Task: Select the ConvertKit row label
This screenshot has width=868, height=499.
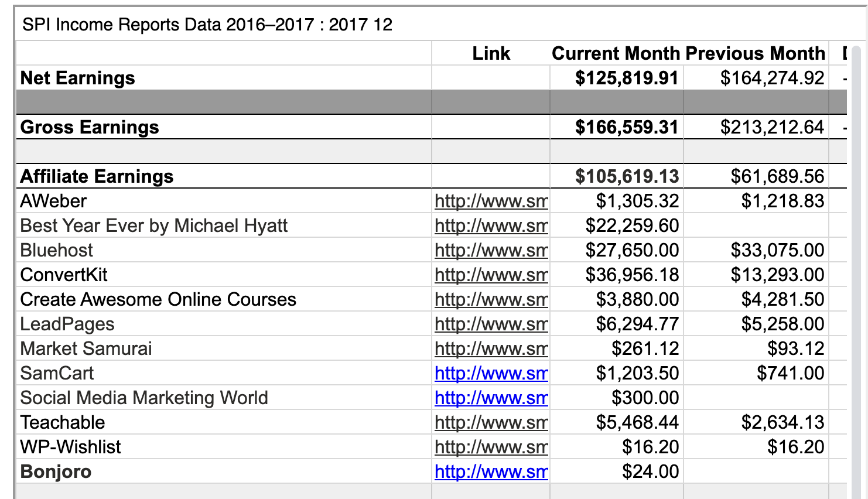Action: pos(64,275)
